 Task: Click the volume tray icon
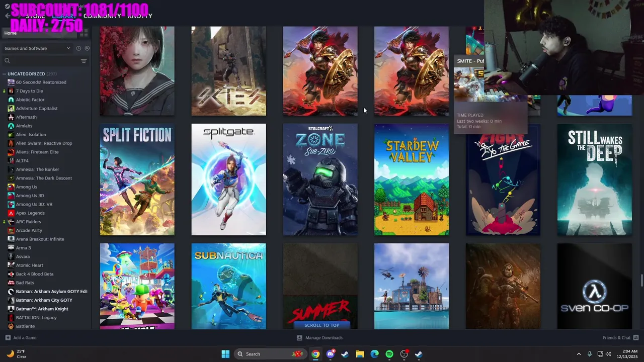608,354
